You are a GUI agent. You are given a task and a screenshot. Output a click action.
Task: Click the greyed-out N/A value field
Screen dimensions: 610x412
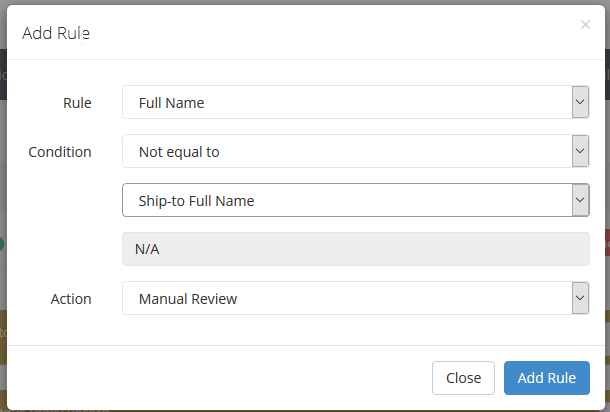pos(356,249)
